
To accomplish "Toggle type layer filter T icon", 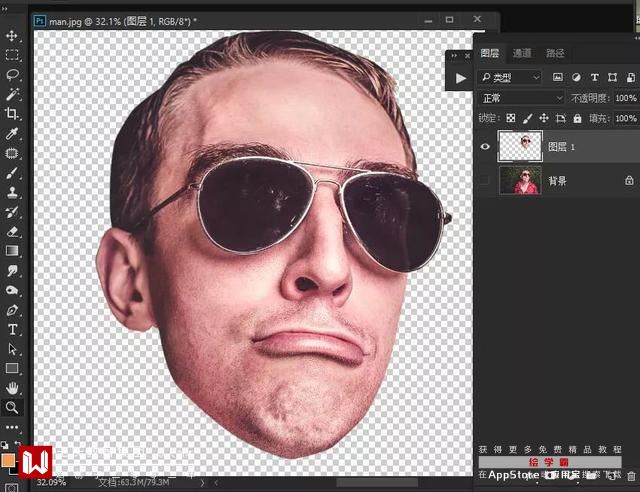I will (x=594, y=77).
